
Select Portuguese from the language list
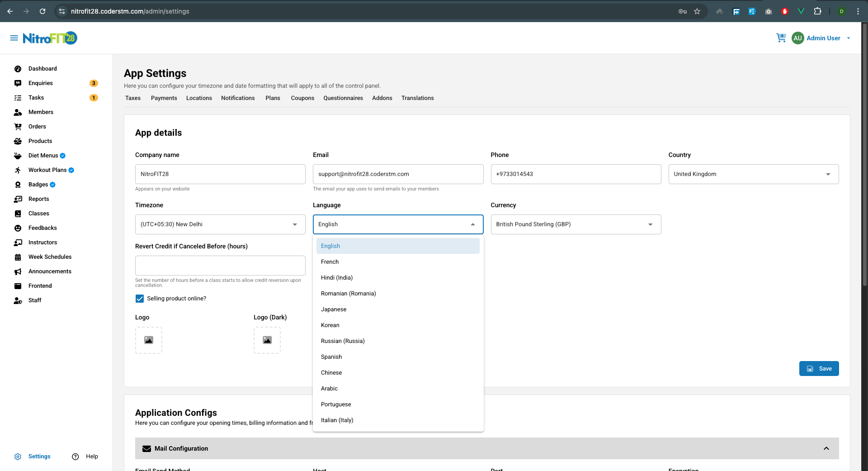[x=398, y=404]
